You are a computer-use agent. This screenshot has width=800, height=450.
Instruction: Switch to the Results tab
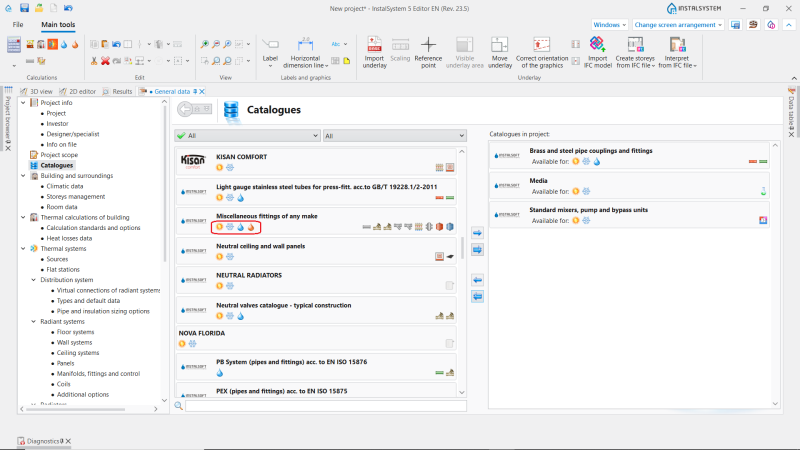coord(117,91)
